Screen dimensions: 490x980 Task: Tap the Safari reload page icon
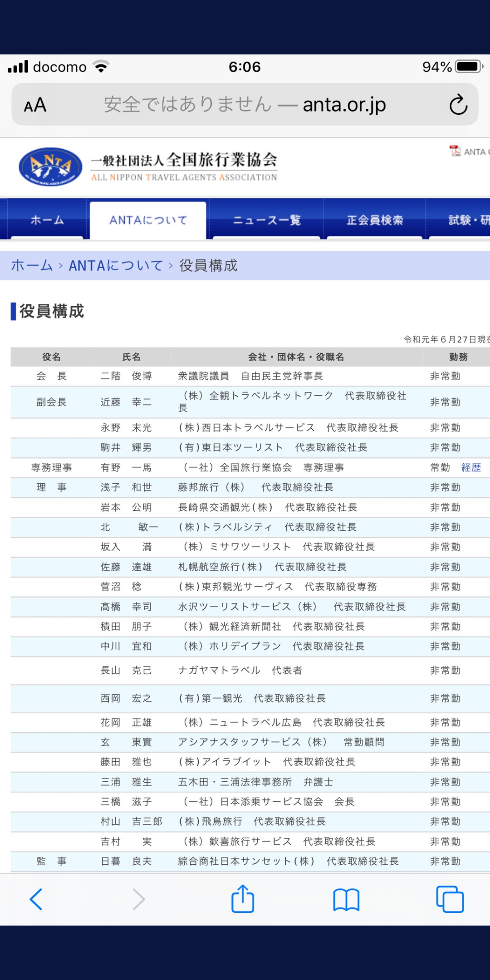tap(458, 105)
